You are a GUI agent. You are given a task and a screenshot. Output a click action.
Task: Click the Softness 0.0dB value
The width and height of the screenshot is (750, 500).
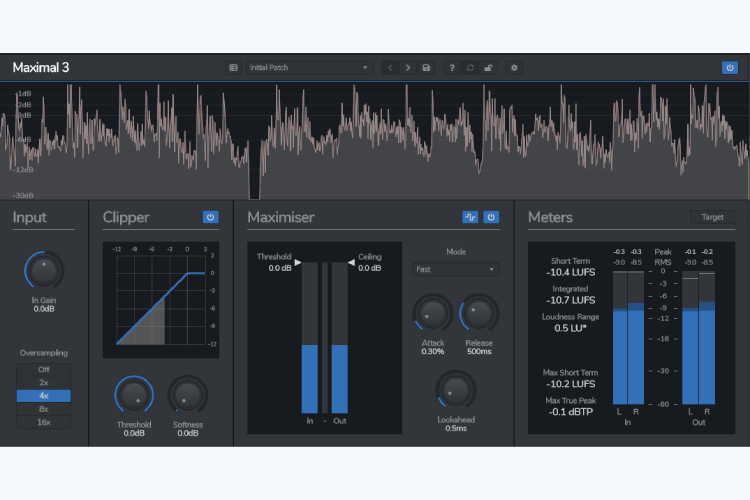188,433
